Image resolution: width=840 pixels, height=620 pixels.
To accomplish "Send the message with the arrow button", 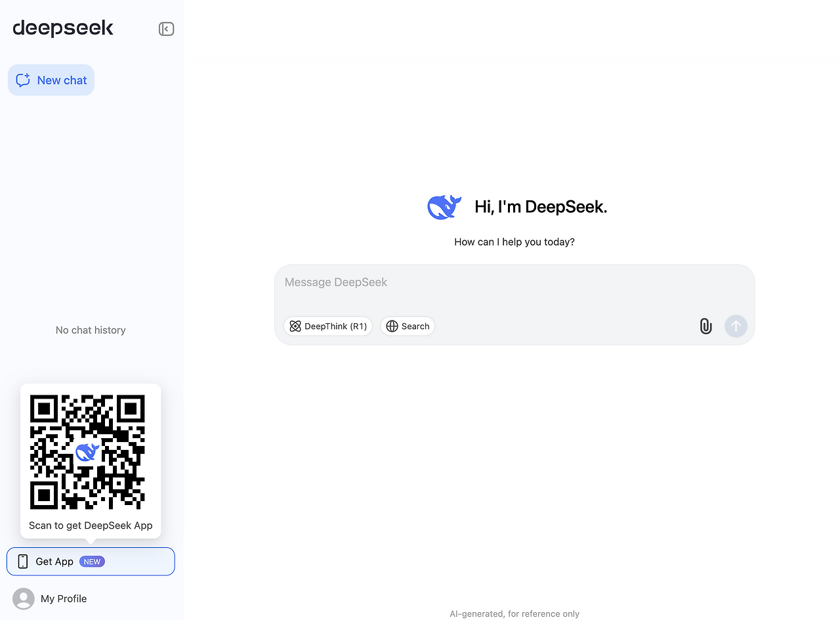I will click(x=736, y=326).
